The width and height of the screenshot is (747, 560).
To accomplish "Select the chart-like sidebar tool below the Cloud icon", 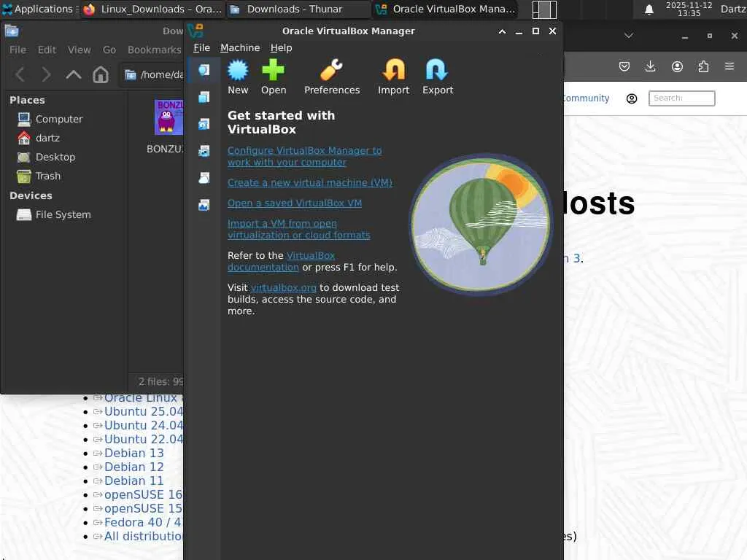I will [204, 205].
